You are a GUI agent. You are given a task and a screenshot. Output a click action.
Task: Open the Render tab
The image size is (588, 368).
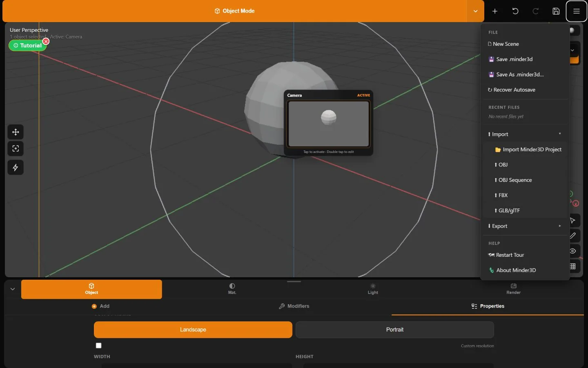click(x=513, y=289)
